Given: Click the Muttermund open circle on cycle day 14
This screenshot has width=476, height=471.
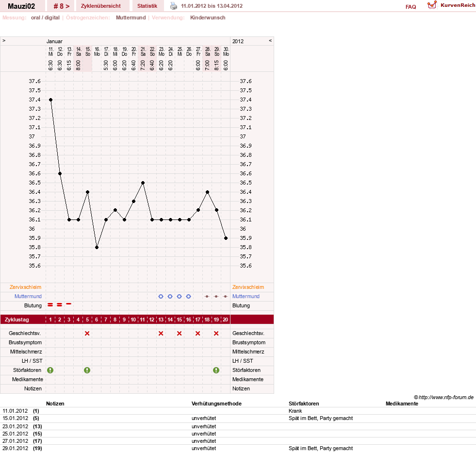Looking at the screenshot, I should point(170,296).
